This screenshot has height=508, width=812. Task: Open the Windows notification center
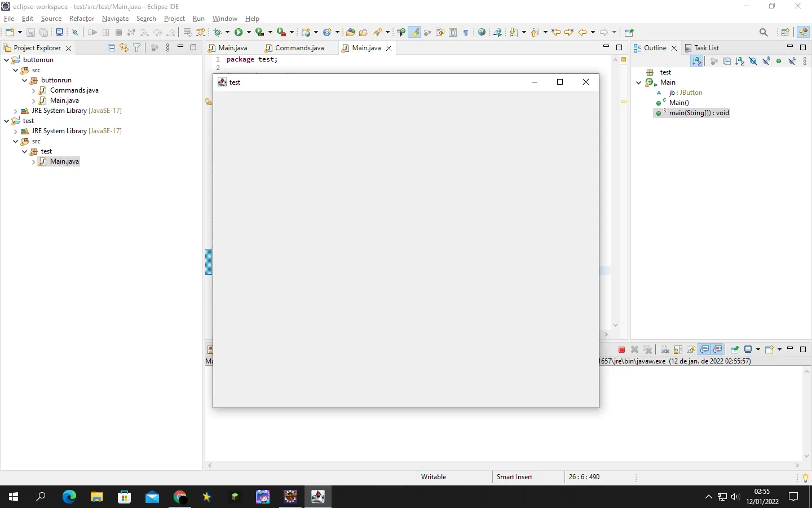tap(793, 497)
